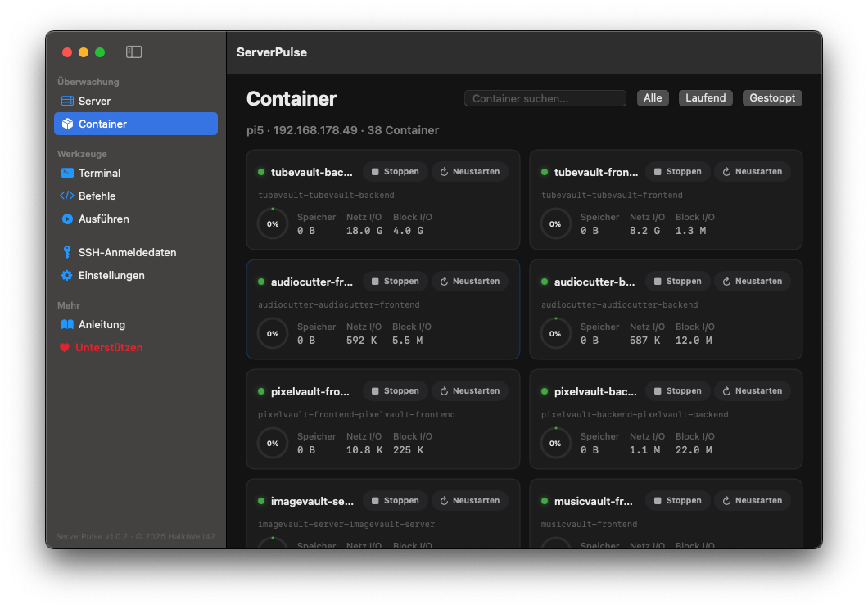This screenshot has width=868, height=609.
Task: Open the Ausführen tool
Action: 136,219
